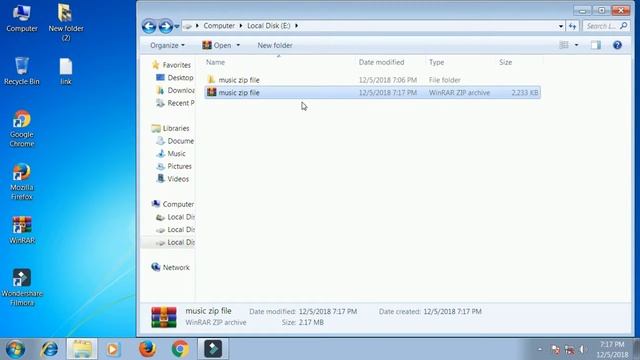The image size is (640, 360).
Task: Click New folder in toolbar
Action: (x=275, y=45)
